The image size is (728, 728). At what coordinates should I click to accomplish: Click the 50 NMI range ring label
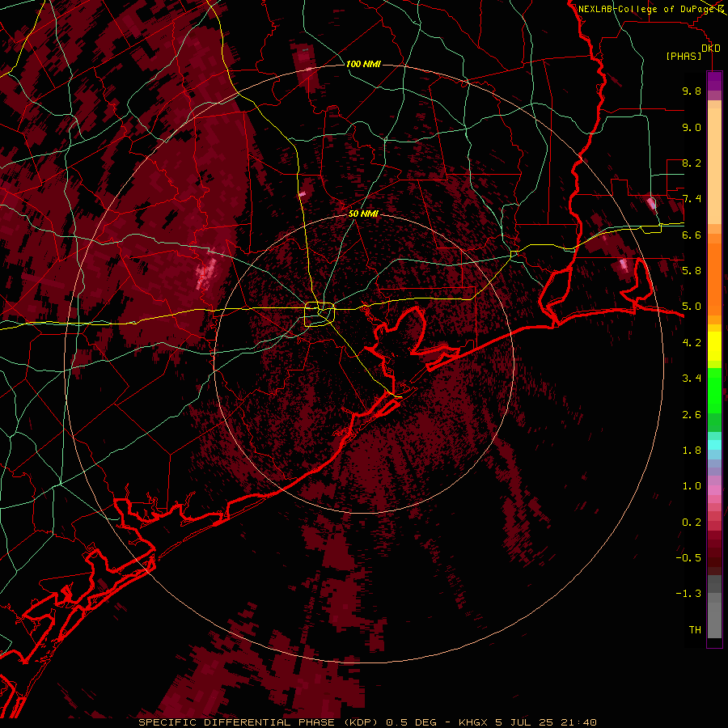(363, 214)
